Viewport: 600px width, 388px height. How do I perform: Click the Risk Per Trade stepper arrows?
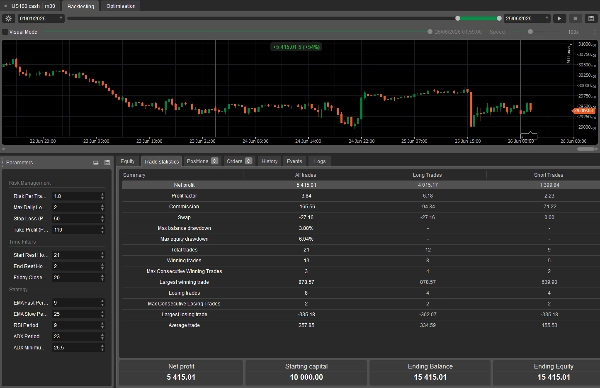point(102,196)
